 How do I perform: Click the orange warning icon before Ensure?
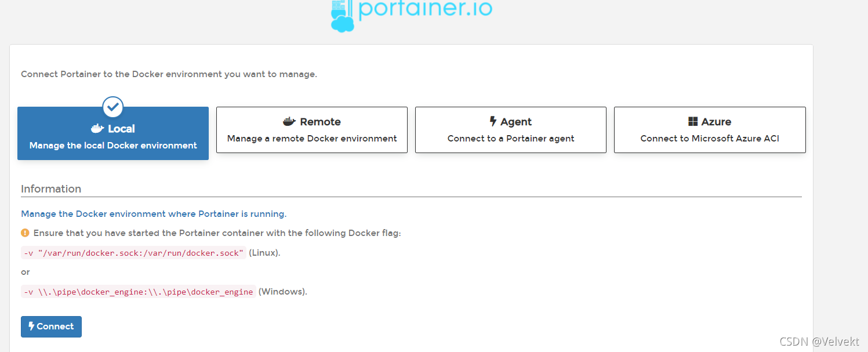(25, 233)
